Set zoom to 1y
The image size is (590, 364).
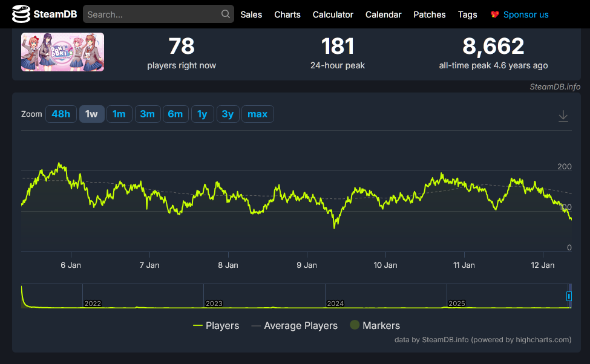203,114
